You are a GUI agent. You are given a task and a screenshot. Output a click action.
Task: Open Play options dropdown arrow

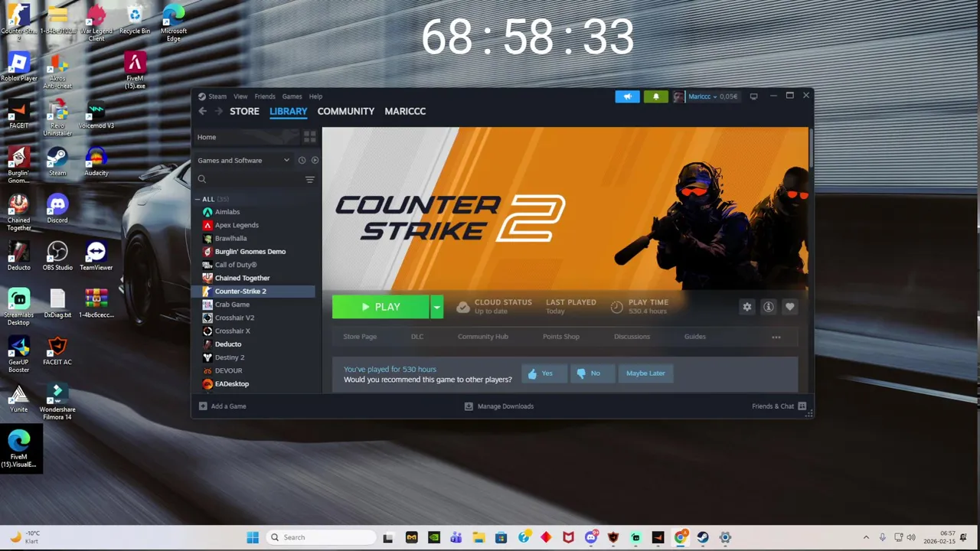[x=436, y=307]
